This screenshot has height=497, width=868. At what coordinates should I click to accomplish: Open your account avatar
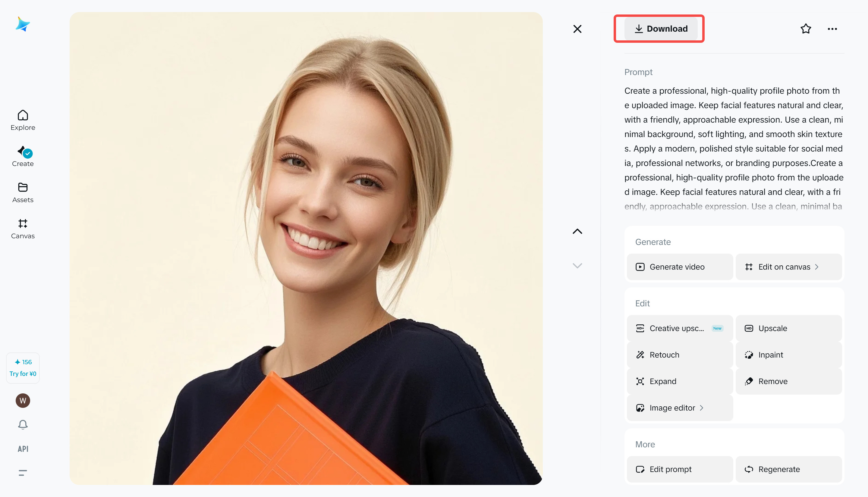(x=23, y=401)
